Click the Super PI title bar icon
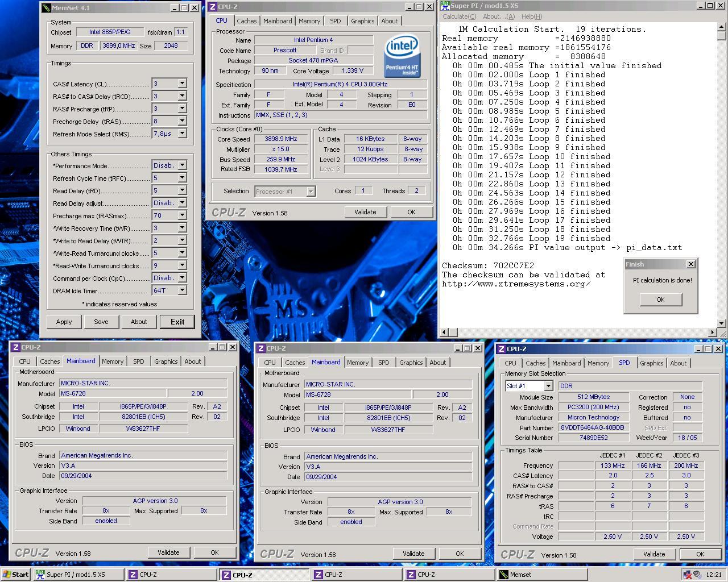This screenshot has width=728, height=582. click(445, 6)
